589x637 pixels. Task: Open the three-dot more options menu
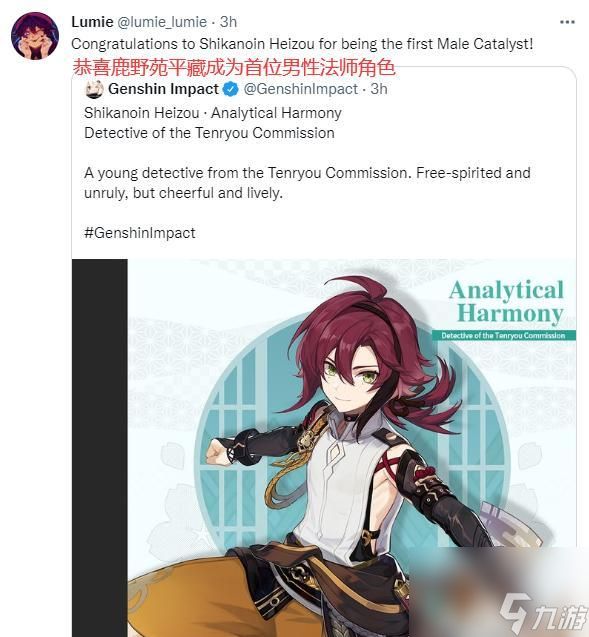567,22
